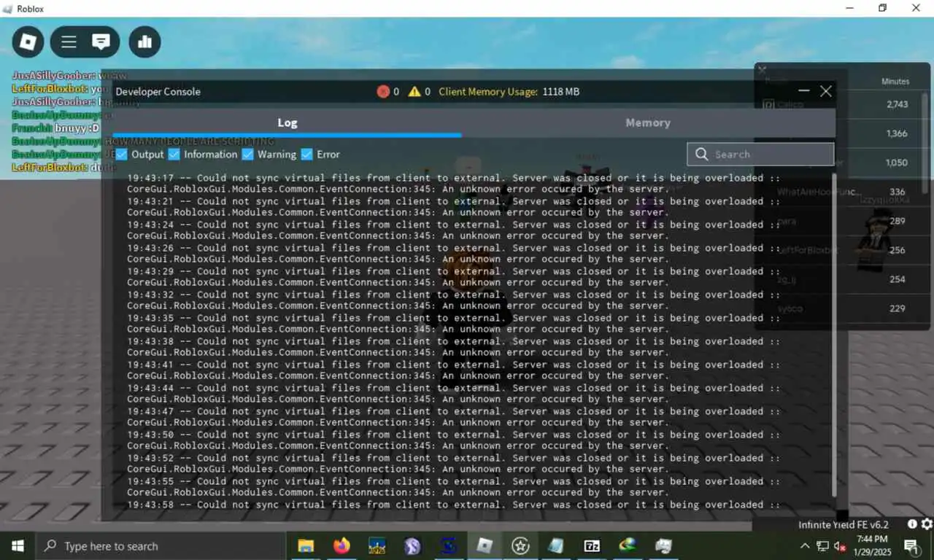This screenshot has height=560, width=934.
Task: Toggle the chat bubble icon
Action: pyautogui.click(x=101, y=42)
